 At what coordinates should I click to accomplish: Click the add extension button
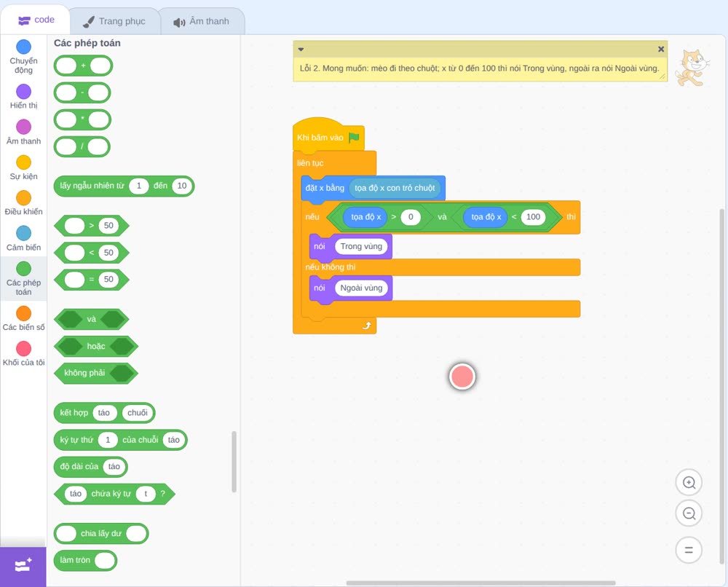tap(23, 567)
